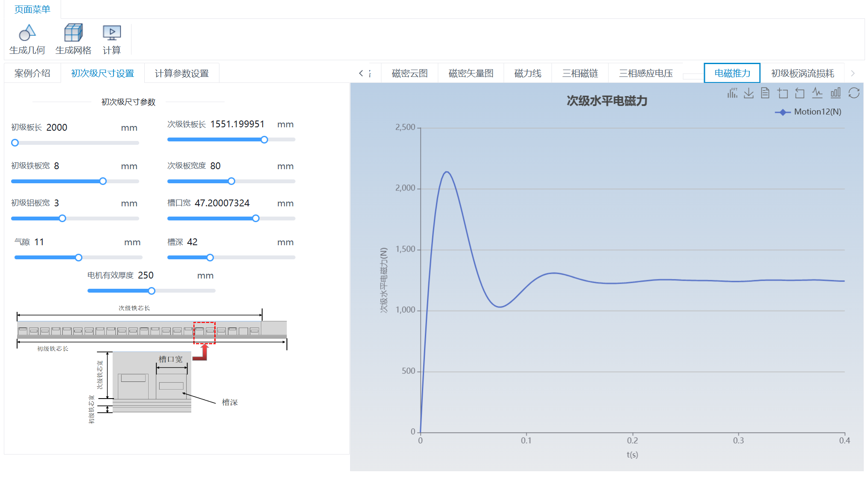Open the FFT analysis chart tool
This screenshot has height=481, width=868.
tap(732, 93)
